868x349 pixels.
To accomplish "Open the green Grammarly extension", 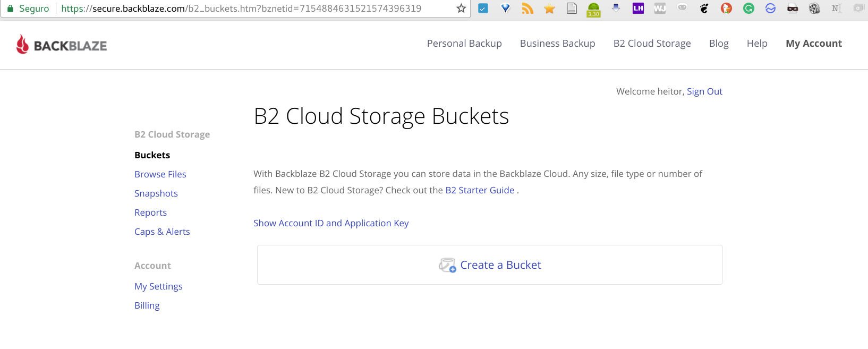I will (748, 8).
